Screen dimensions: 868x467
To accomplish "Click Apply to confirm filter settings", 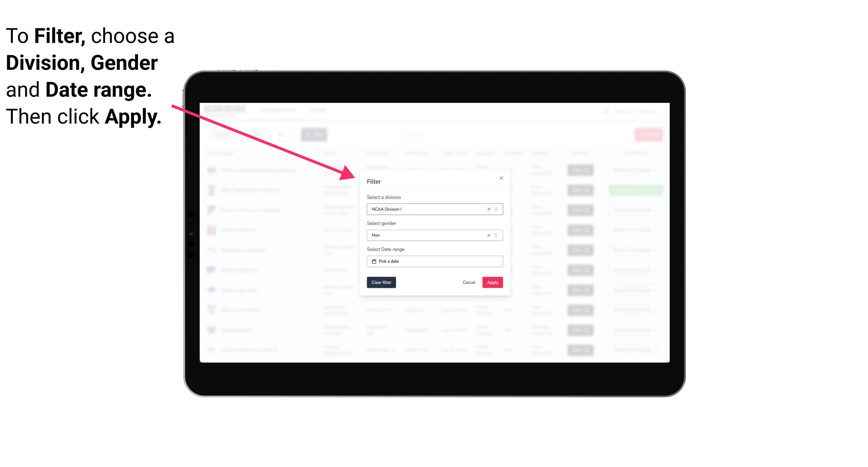I will (x=492, y=283).
